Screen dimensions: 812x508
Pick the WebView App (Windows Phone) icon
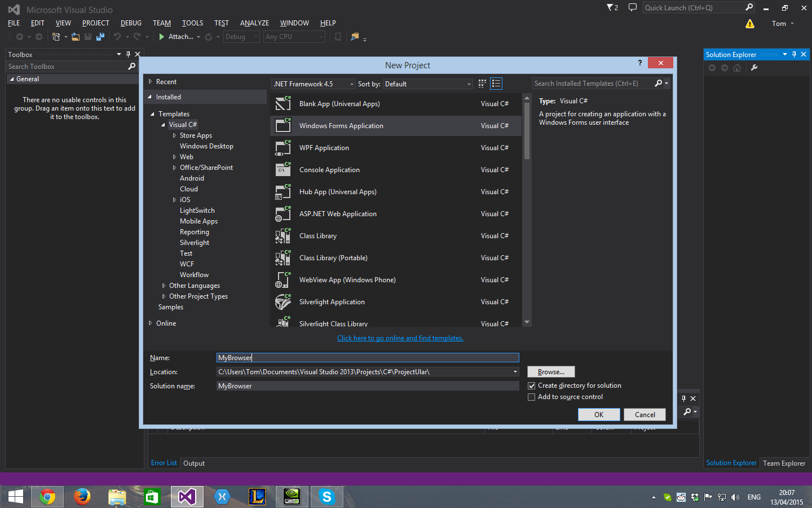283,280
